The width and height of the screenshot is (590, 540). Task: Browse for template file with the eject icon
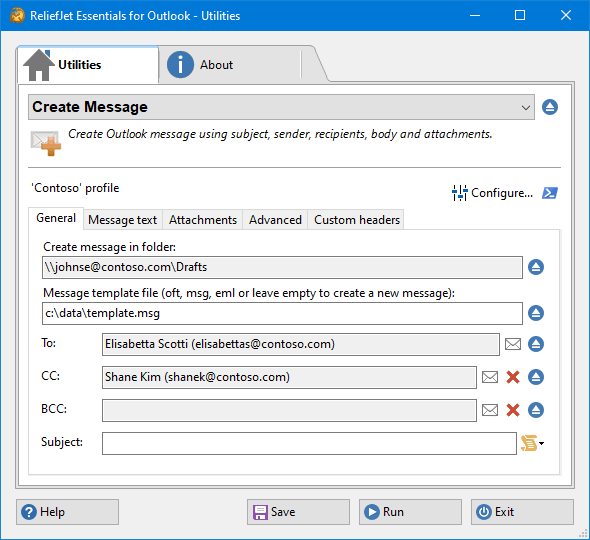coord(536,313)
